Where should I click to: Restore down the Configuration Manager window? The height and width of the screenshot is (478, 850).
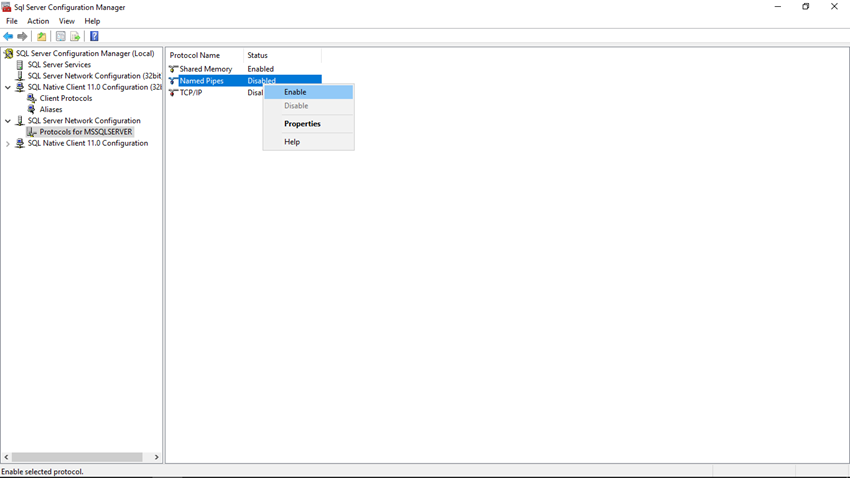[x=806, y=7]
